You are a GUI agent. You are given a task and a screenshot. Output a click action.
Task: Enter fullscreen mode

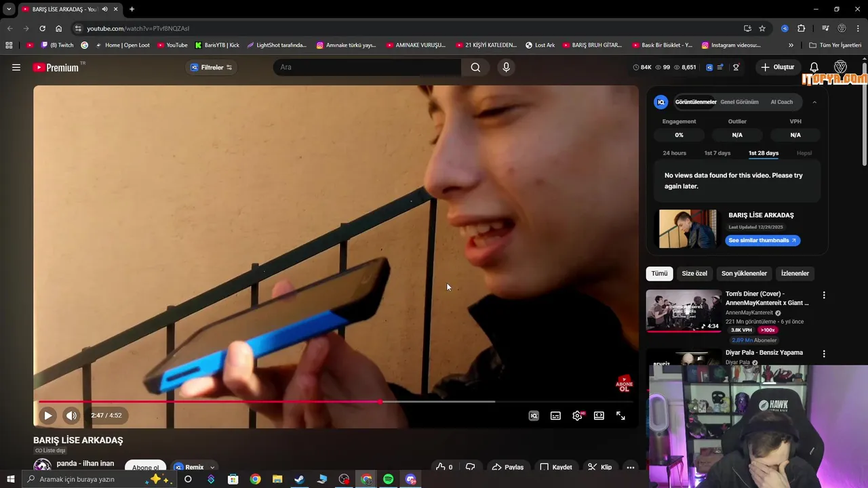620,415
